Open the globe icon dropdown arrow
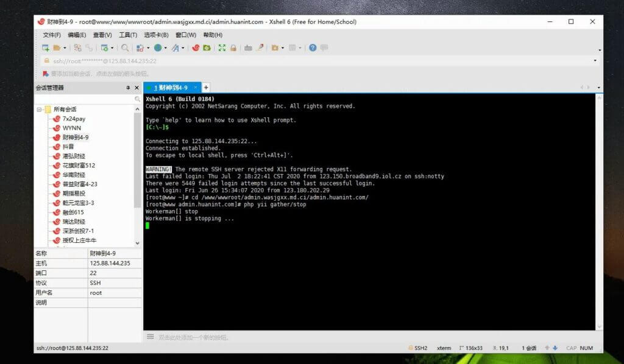 click(x=165, y=48)
